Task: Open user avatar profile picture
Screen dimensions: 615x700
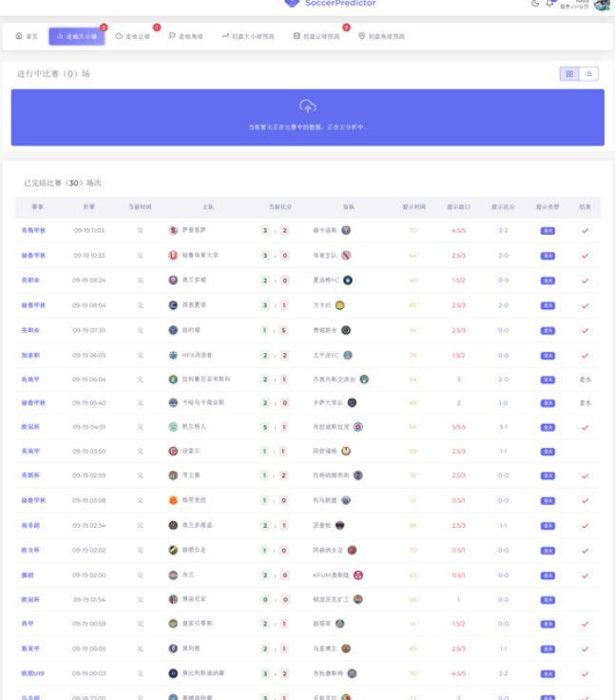Action: pyautogui.click(x=602, y=5)
